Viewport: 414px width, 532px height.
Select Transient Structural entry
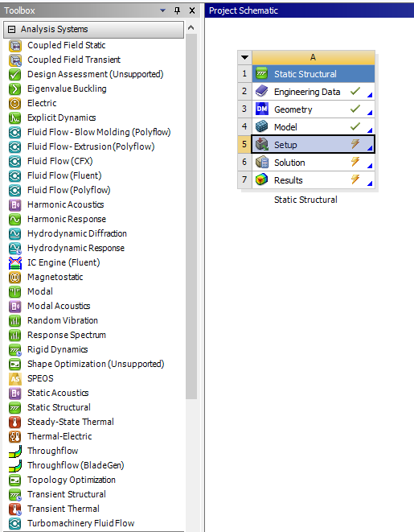click(x=67, y=494)
